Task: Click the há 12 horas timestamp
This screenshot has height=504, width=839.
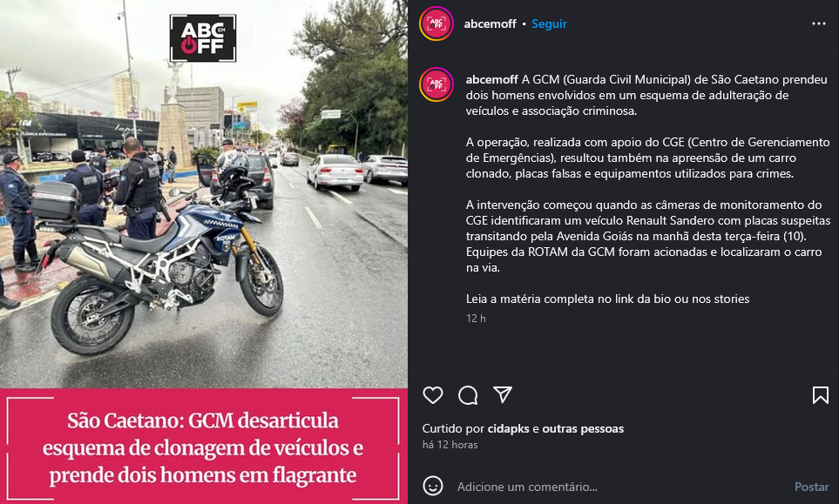Action: click(450, 445)
